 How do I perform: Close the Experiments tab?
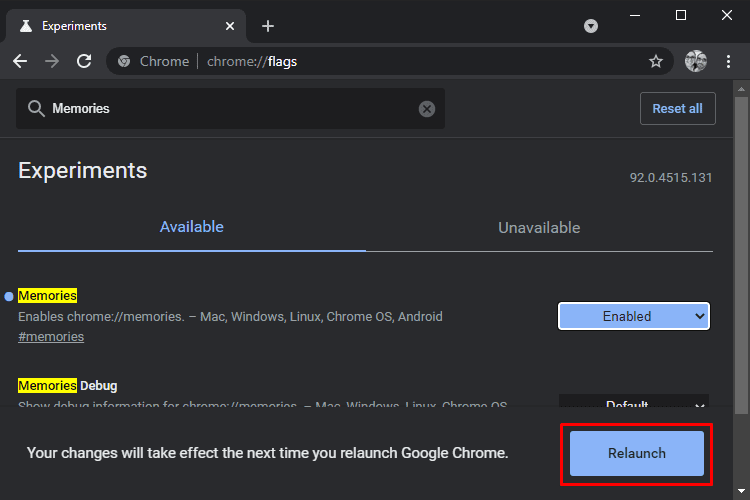[230, 26]
